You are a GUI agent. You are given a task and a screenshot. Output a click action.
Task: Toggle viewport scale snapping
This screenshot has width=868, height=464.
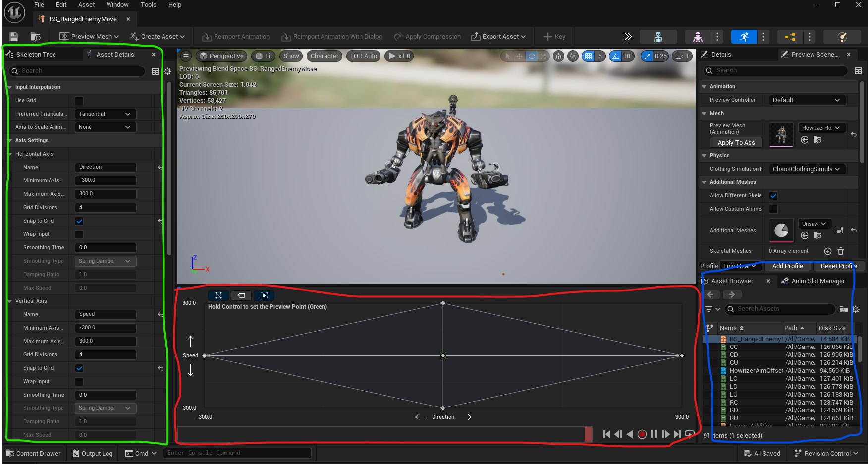647,56
